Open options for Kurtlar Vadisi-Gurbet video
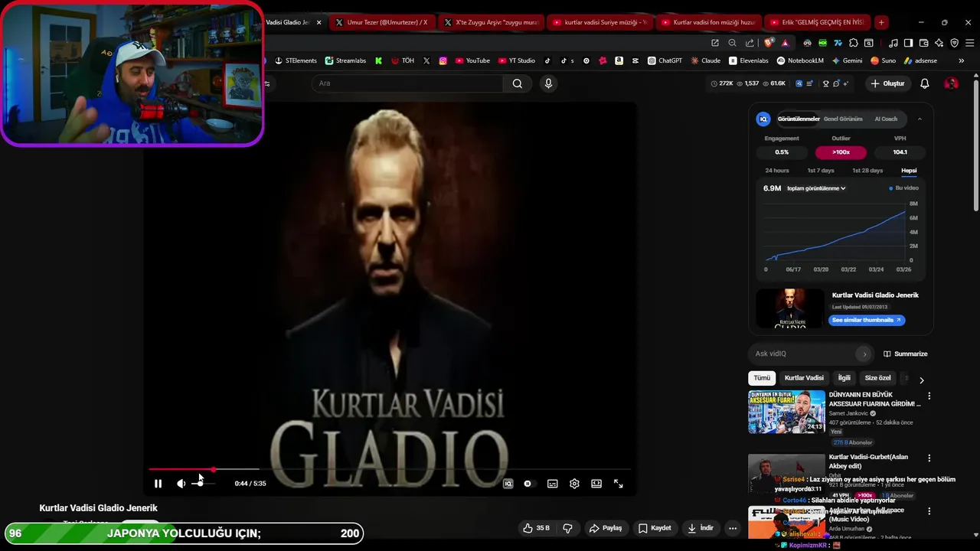Viewport: 980px width, 551px height. [929, 458]
